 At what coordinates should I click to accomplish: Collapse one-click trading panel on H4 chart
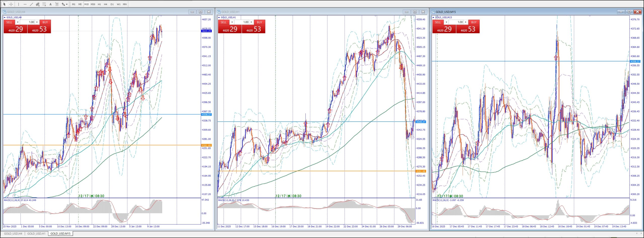[x=5, y=17]
